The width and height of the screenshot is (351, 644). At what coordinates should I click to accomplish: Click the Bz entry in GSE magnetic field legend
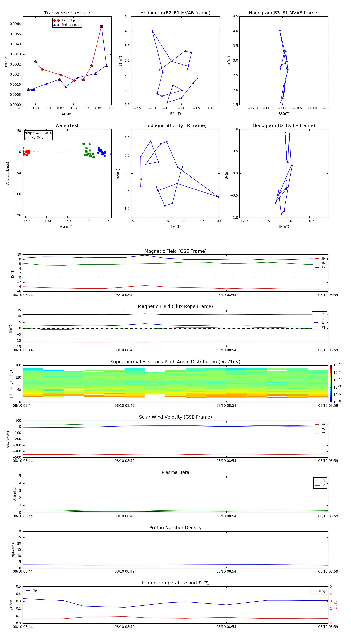coord(320,268)
